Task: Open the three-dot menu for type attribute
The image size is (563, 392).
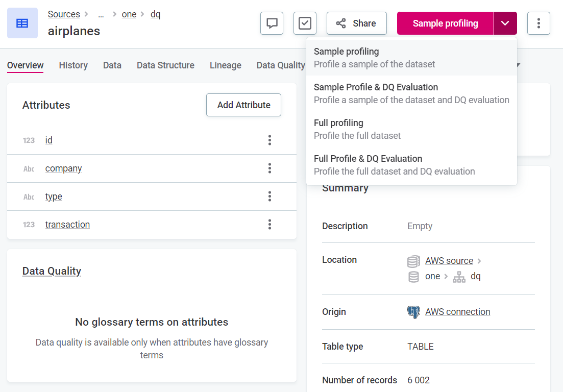Action: click(270, 197)
